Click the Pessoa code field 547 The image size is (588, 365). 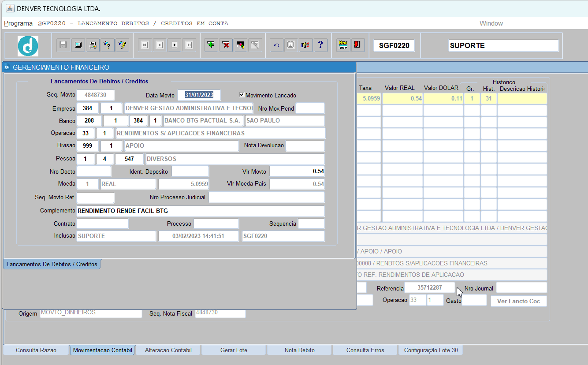(129, 159)
